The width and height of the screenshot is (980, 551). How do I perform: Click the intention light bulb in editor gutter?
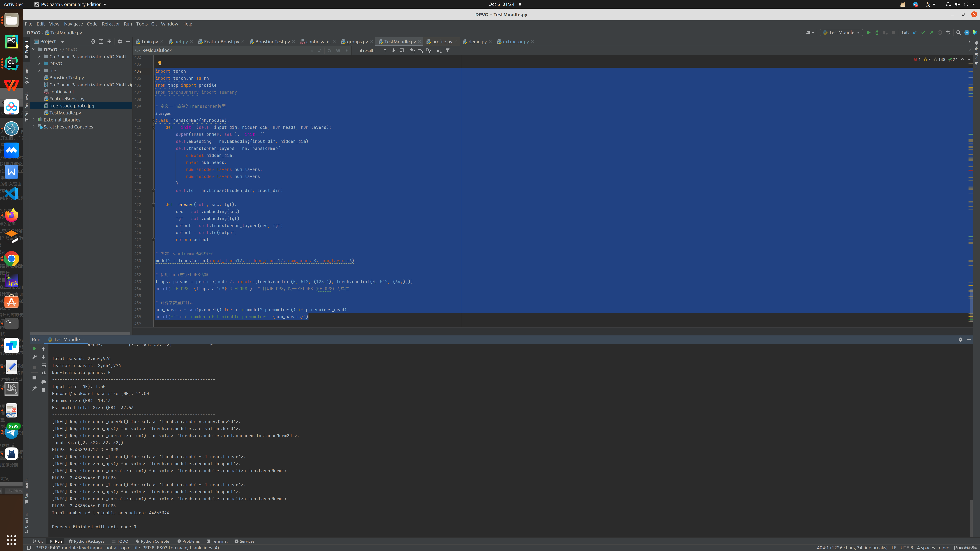[x=160, y=63]
